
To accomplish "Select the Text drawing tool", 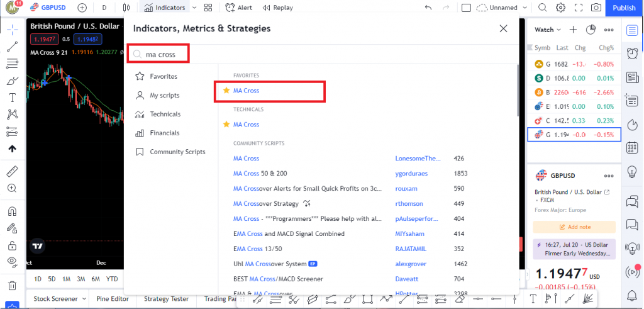I will point(12,98).
